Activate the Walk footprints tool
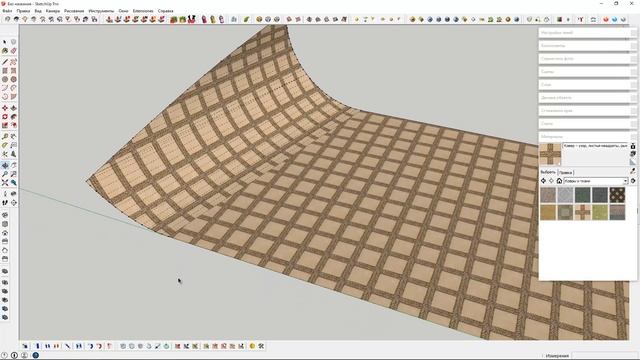Screen dimensions: 640x360 (4, 202)
